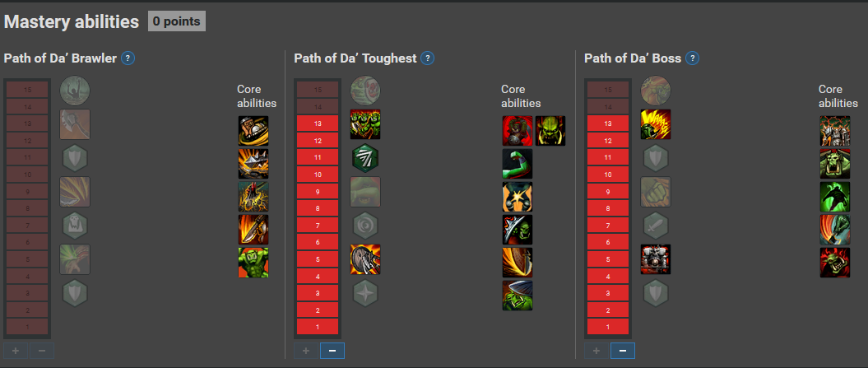868x368 pixels.
Task: Select the shield-and-spikes ability in Da' Toughest path
Action: (x=365, y=259)
